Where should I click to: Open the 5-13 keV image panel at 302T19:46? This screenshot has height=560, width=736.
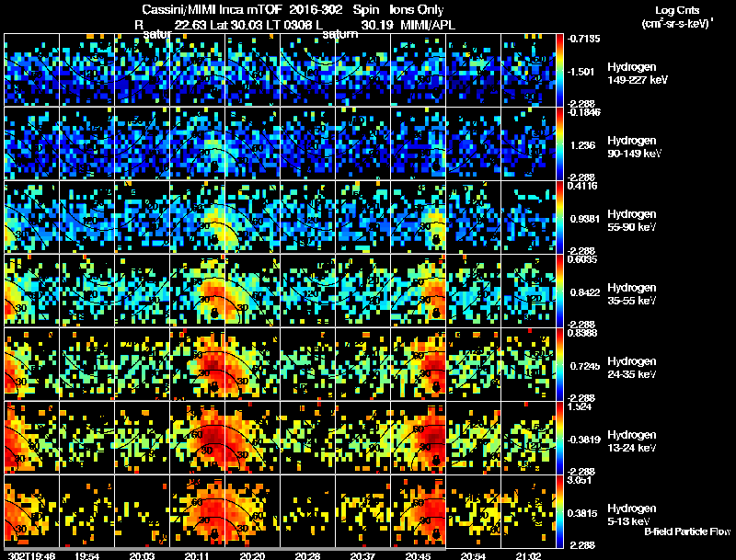32,511
